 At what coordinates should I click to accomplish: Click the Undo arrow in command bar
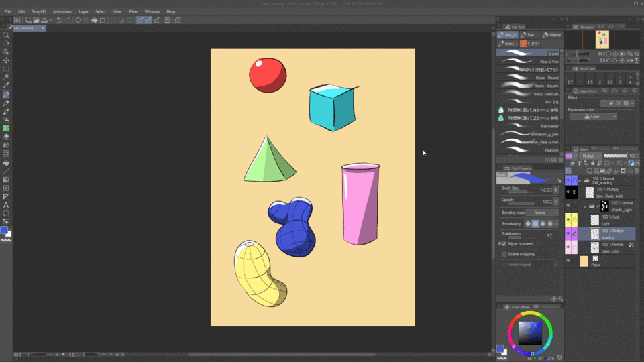pyautogui.click(x=59, y=20)
